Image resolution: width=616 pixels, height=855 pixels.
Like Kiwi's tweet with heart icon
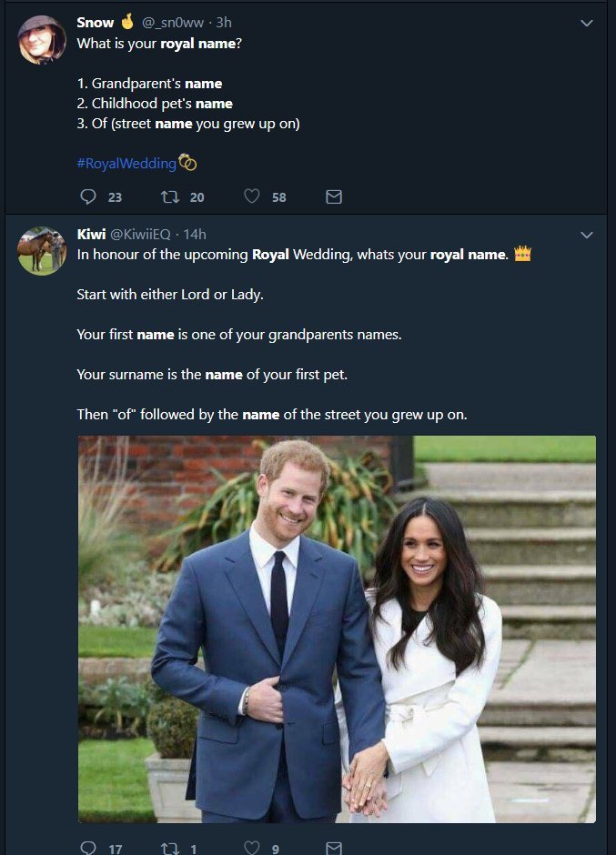pyautogui.click(x=252, y=848)
